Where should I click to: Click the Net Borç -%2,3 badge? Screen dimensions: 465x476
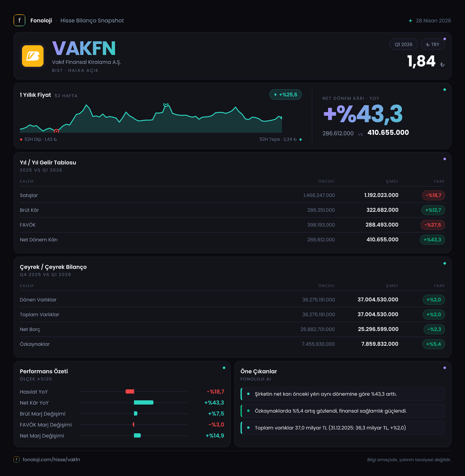coord(434,329)
